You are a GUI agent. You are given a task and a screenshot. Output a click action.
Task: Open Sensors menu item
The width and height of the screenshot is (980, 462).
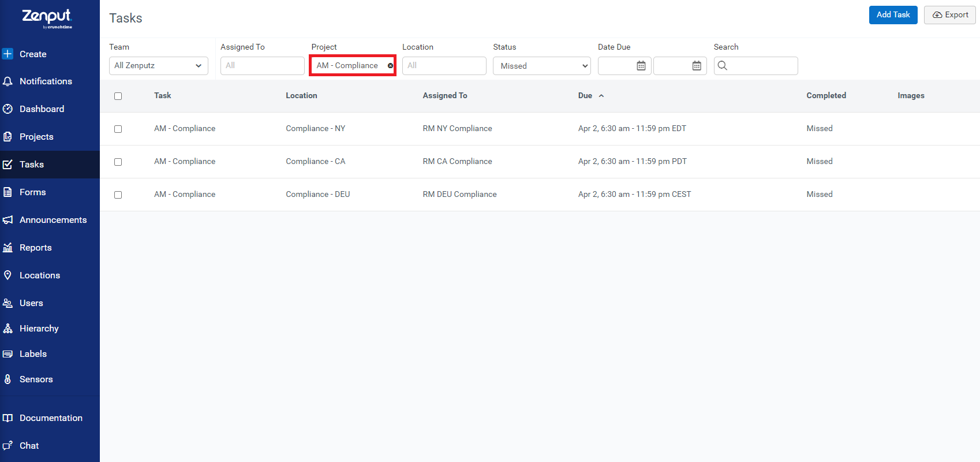click(x=36, y=379)
